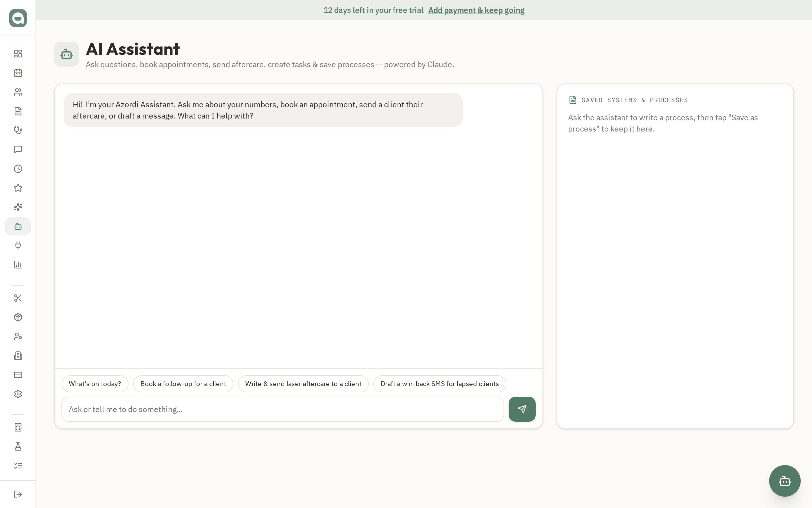Click the 'SAVED SYSTEMS & PROCESSES' heading
This screenshot has height=508, width=812.
[634, 100]
